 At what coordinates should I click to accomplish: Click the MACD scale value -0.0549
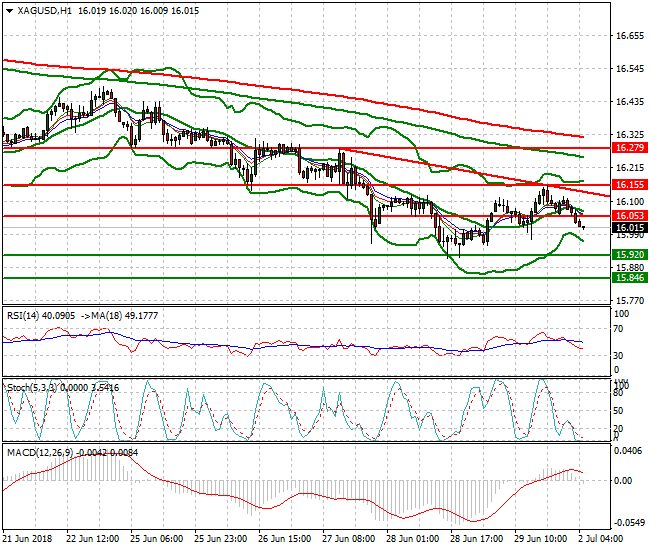click(629, 523)
